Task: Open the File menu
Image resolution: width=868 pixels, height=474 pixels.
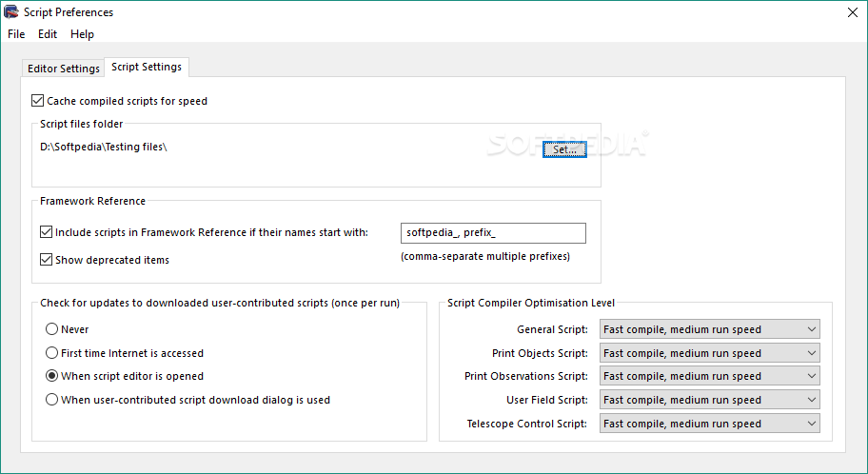Action: coord(16,34)
